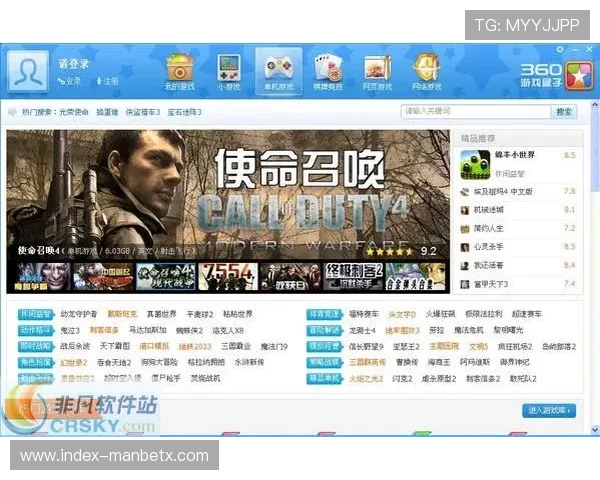Image resolution: width=600 pixels, height=480 pixels.
Task: Open the Call of Duty 4 main banner
Action: pos(228,195)
